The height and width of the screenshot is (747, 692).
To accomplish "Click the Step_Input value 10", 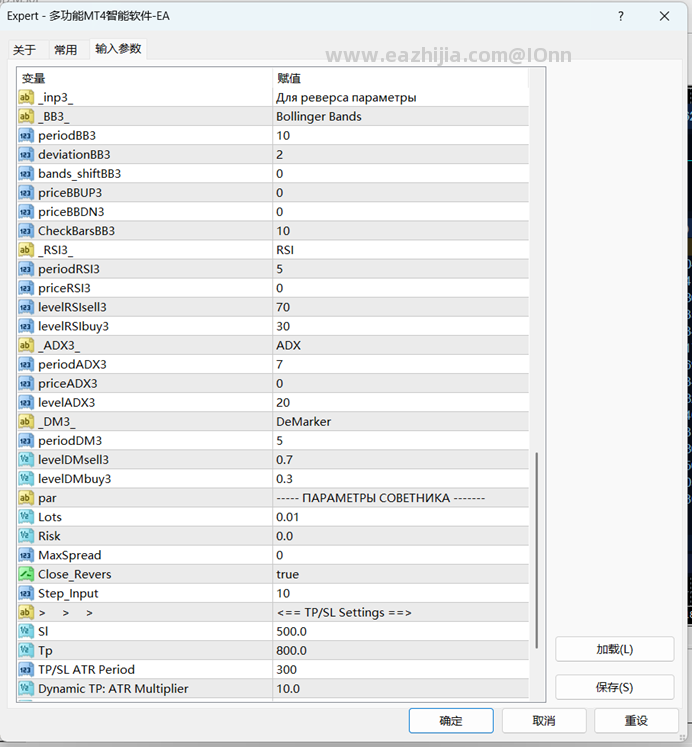I will (x=283, y=593).
